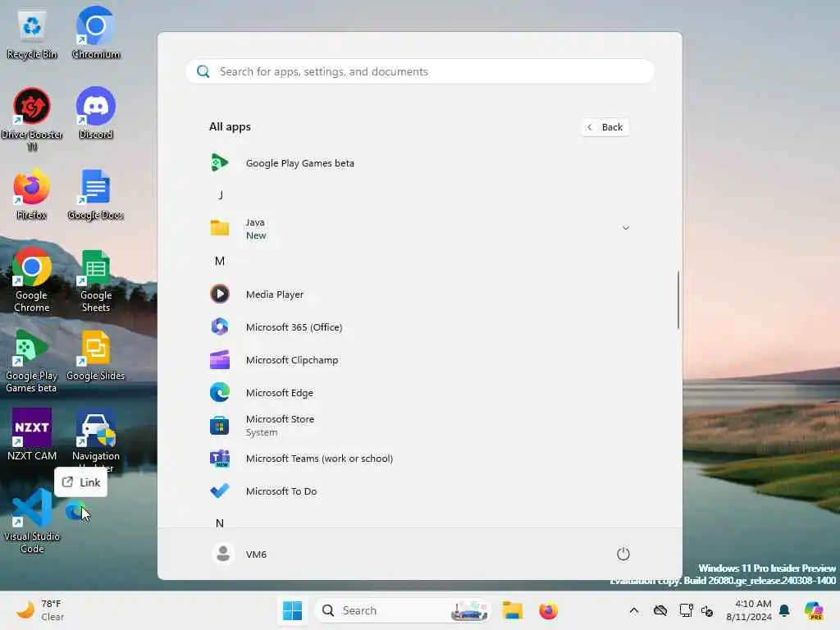Open Google Chrome desktop shortcut
The height and width of the screenshot is (630, 840).
pos(32,280)
